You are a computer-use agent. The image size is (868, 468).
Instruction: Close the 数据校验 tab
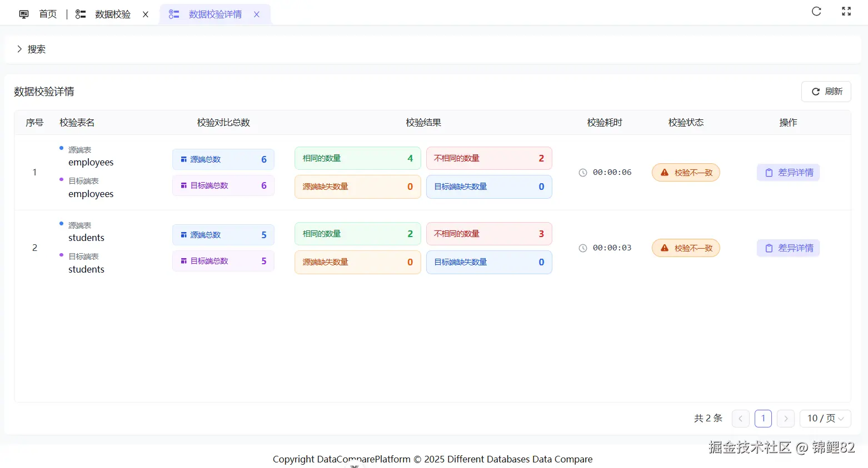(146, 14)
